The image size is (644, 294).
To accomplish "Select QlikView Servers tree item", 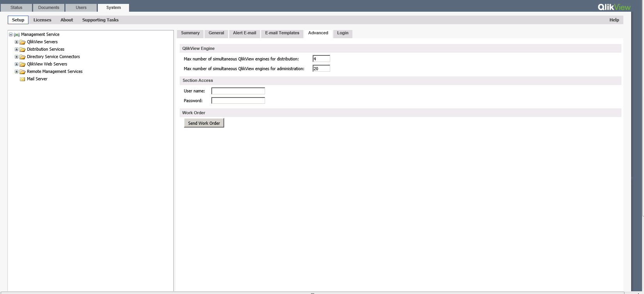I will coord(42,42).
